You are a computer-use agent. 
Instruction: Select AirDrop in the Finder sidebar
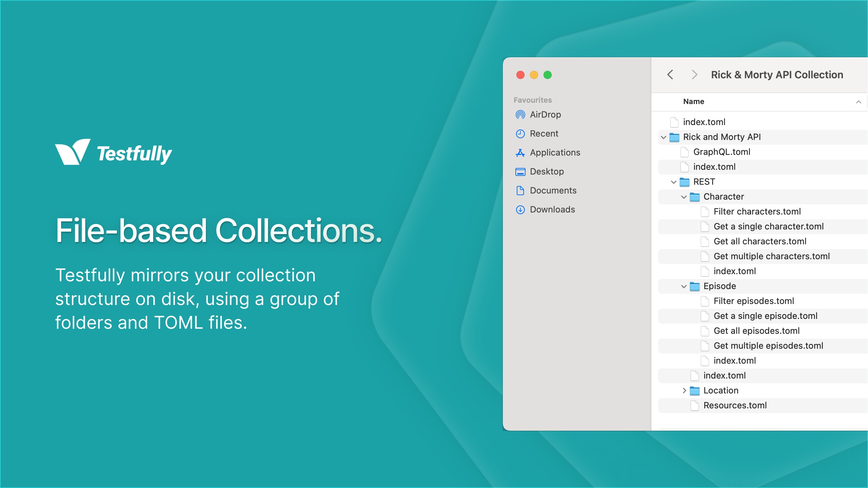tap(545, 114)
